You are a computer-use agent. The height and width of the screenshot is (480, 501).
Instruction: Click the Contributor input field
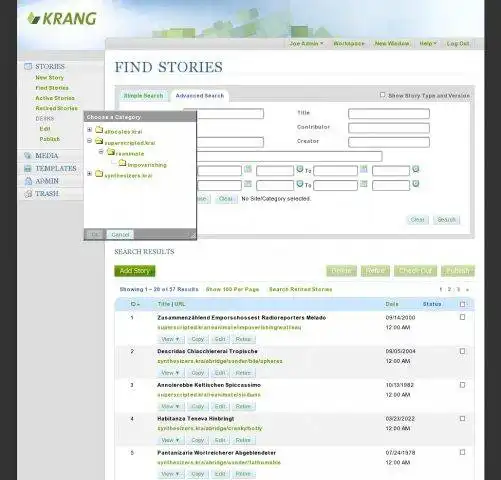tap(389, 128)
